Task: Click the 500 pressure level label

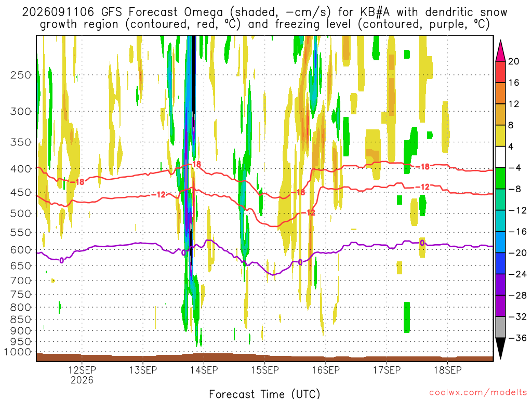Action: [21, 214]
